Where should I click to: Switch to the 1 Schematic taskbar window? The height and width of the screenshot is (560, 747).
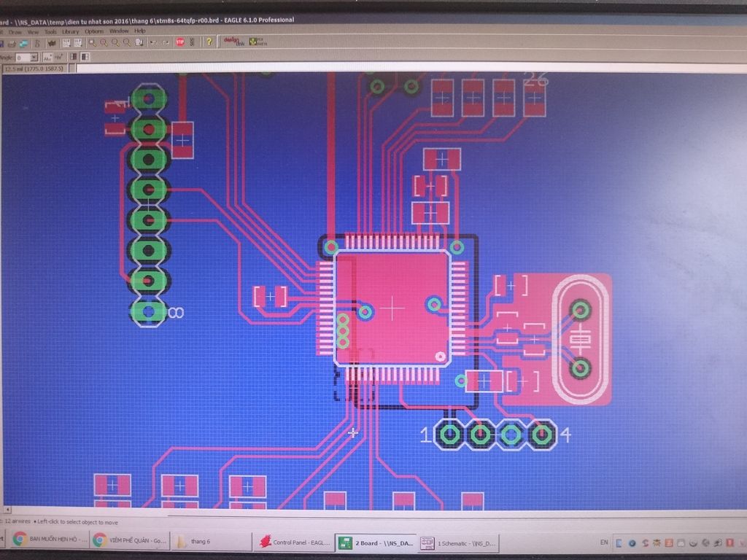(458, 542)
